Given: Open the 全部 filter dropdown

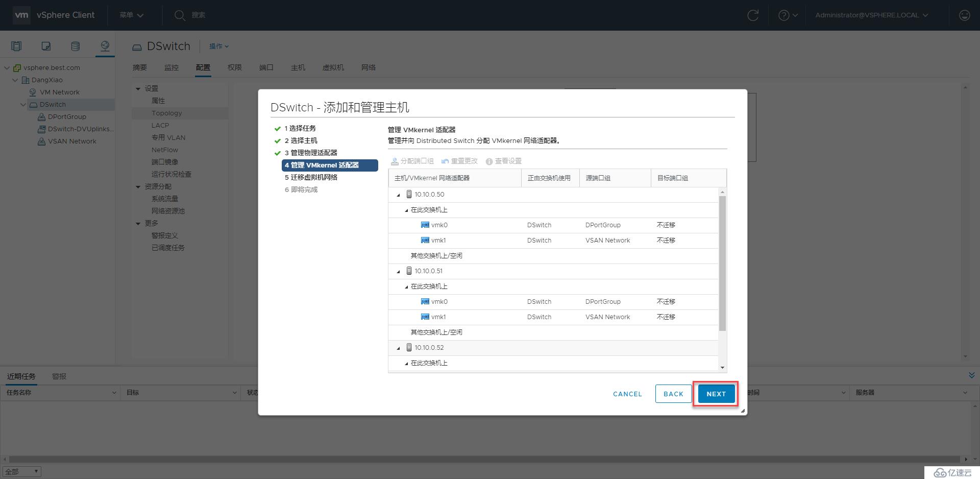Looking at the screenshot, I should pos(22,472).
